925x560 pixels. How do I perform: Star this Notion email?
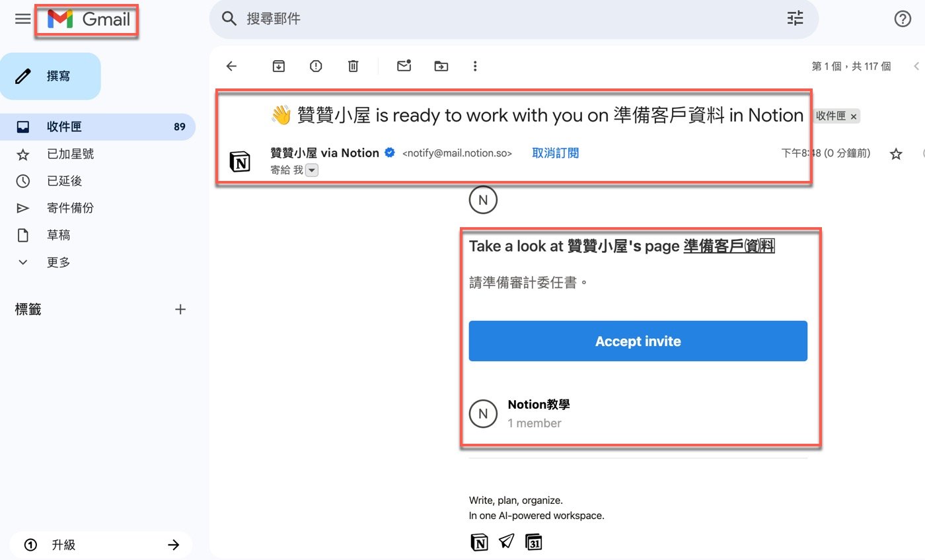pyautogui.click(x=896, y=154)
